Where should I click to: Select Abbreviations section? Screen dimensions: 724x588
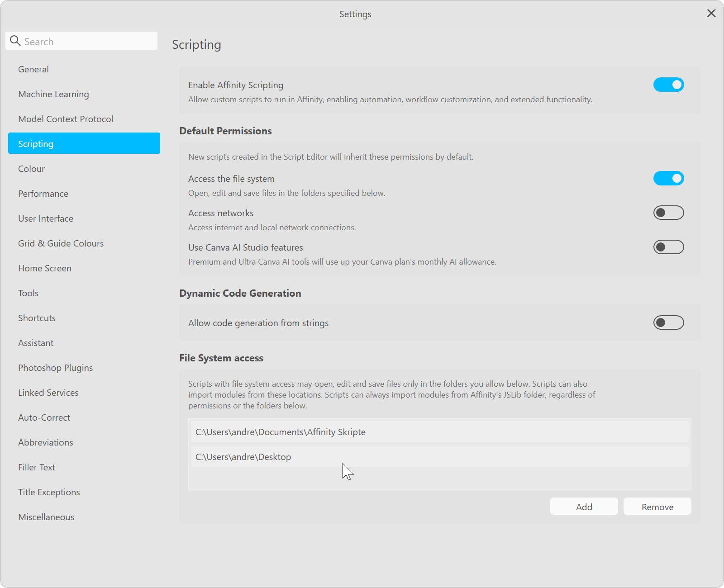click(x=84, y=442)
